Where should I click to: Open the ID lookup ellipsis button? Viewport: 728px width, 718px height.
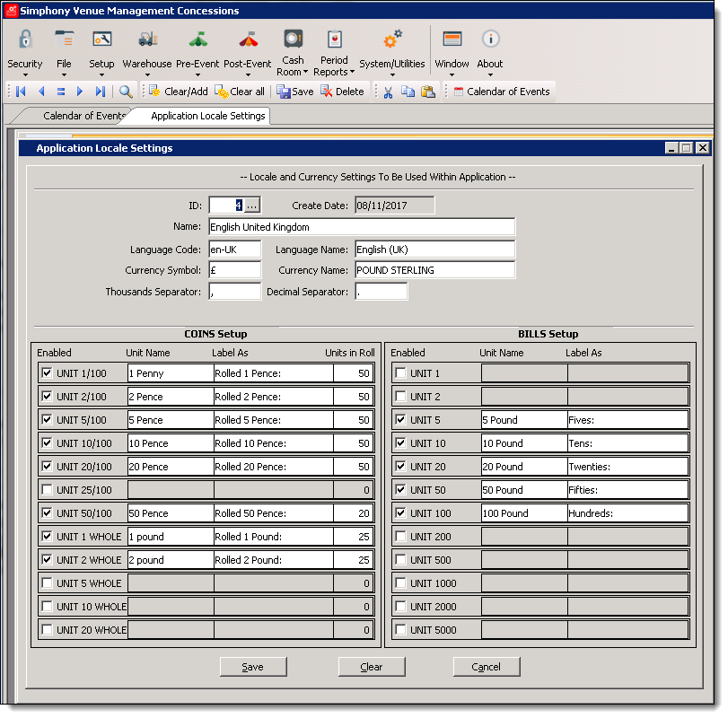[252, 206]
